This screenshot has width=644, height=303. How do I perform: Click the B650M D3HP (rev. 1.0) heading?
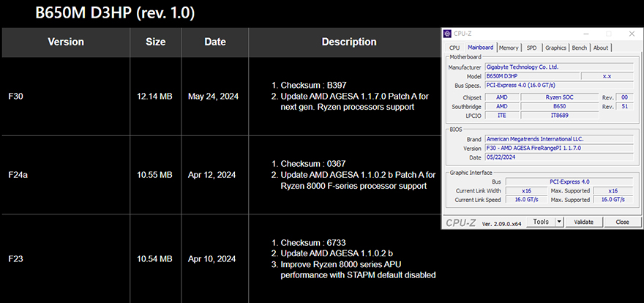tap(115, 13)
